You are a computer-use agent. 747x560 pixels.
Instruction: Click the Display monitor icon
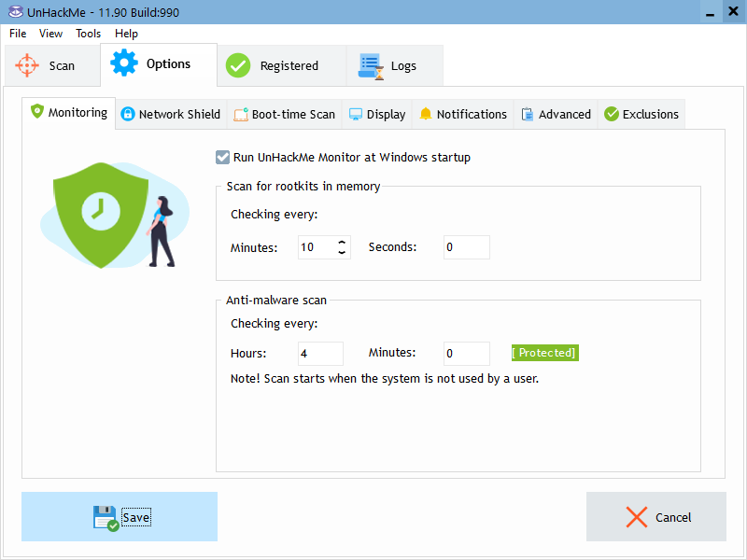[x=356, y=114]
